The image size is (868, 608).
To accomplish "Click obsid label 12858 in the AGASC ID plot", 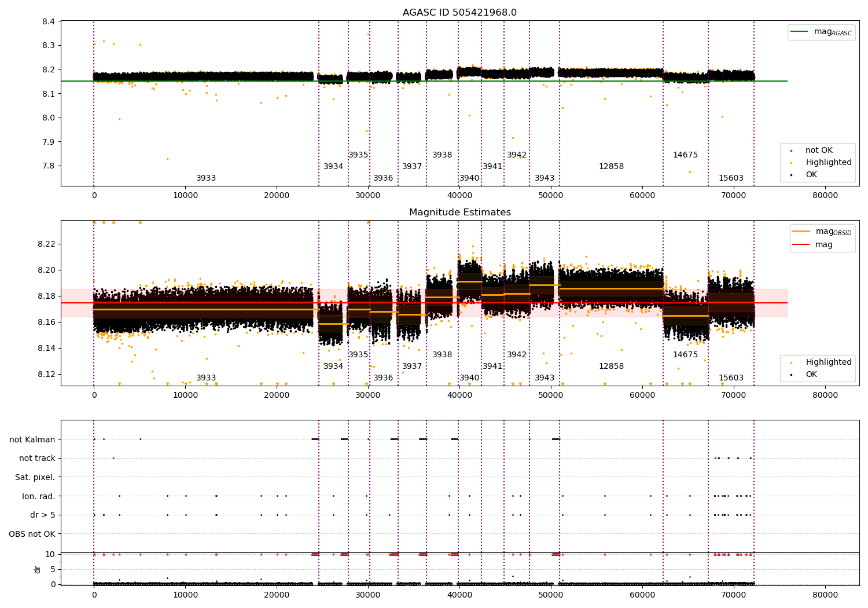I will pos(611,166).
